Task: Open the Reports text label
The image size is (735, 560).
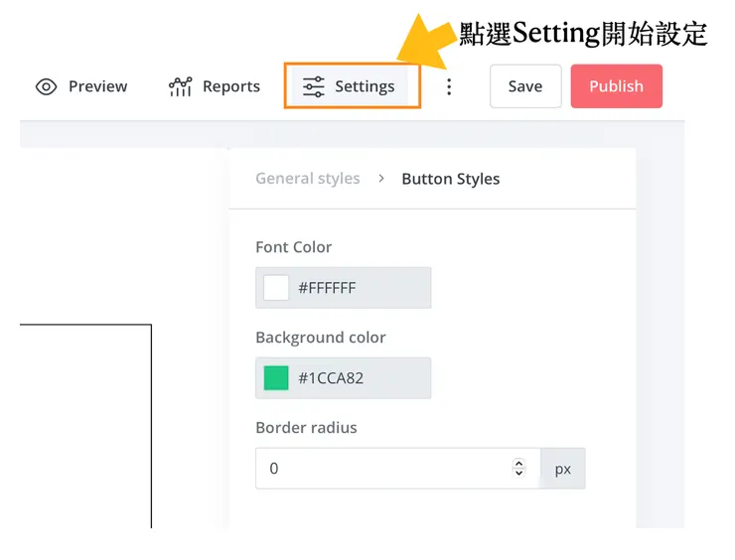Action: (230, 86)
